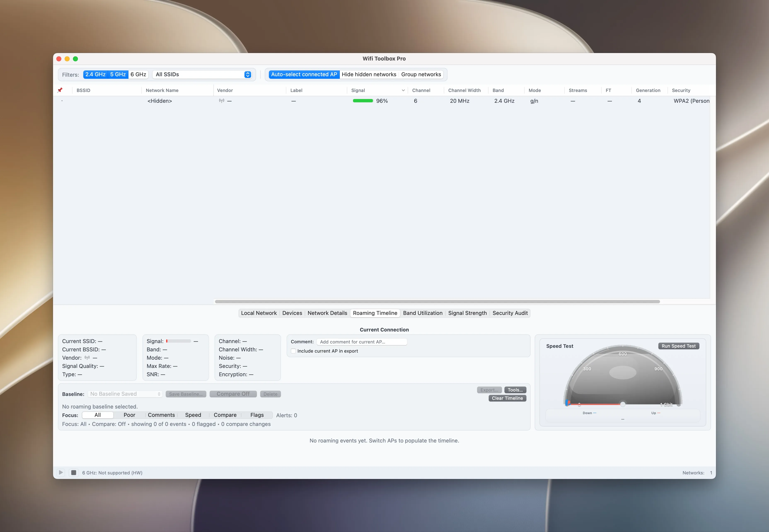Image resolution: width=769 pixels, height=532 pixels.
Task: Click the 96% signal strength bar
Action: pyautogui.click(x=363, y=101)
